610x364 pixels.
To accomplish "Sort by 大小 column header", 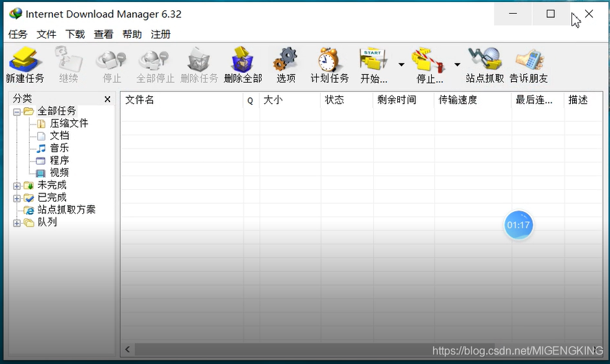I will click(x=290, y=100).
